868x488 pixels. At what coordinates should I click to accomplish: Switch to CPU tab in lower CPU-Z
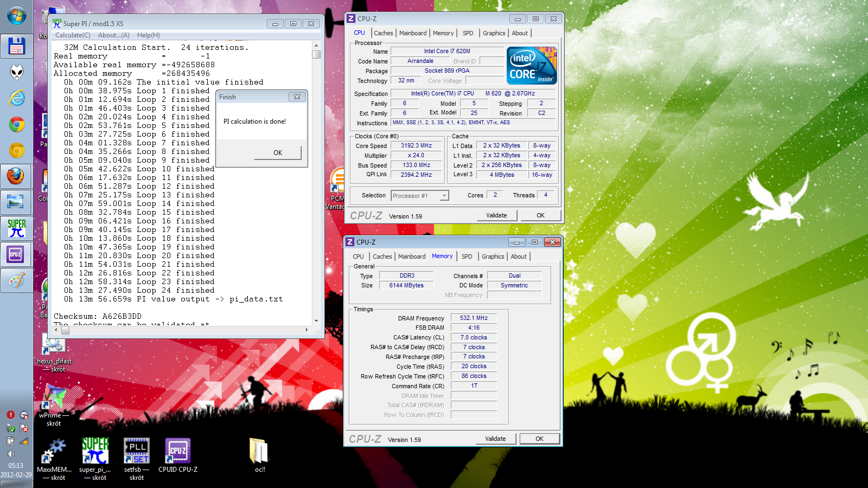[x=358, y=256]
